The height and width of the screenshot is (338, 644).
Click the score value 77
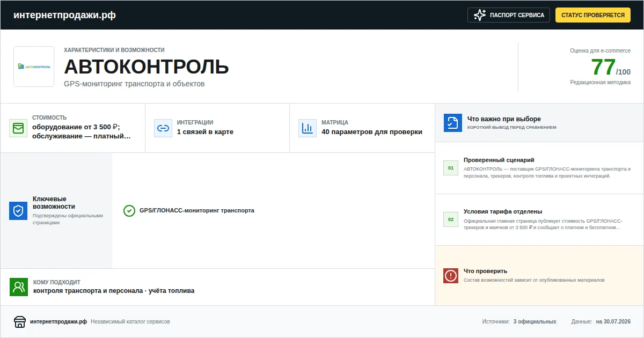click(x=603, y=68)
